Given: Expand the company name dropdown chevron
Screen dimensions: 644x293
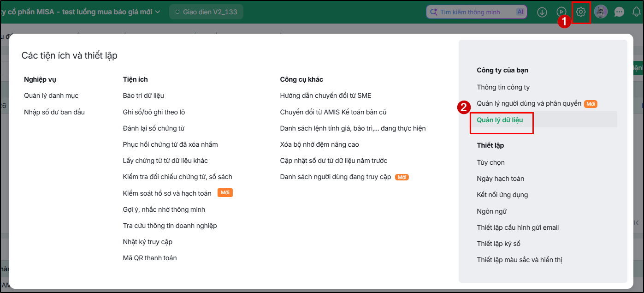Looking at the screenshot, I should point(158,12).
